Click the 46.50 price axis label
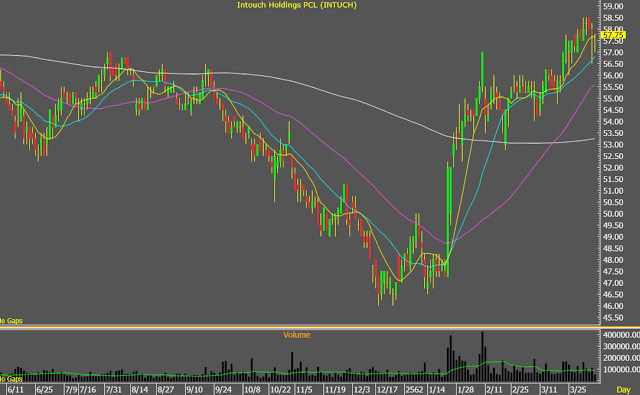This screenshot has height=395, width=640. coord(613,295)
